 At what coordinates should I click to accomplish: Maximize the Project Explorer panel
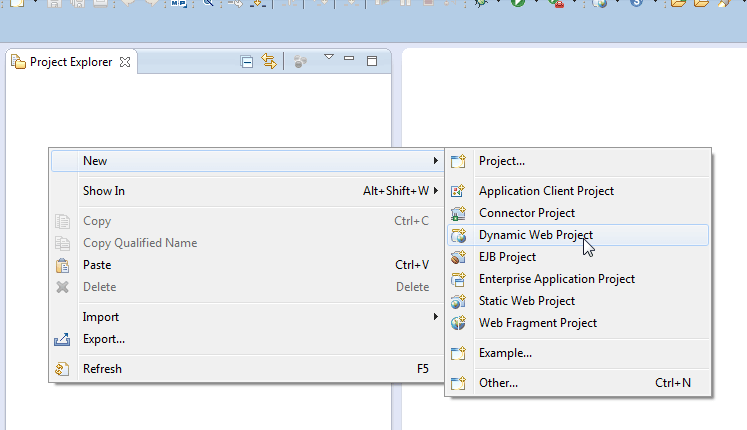coord(372,61)
